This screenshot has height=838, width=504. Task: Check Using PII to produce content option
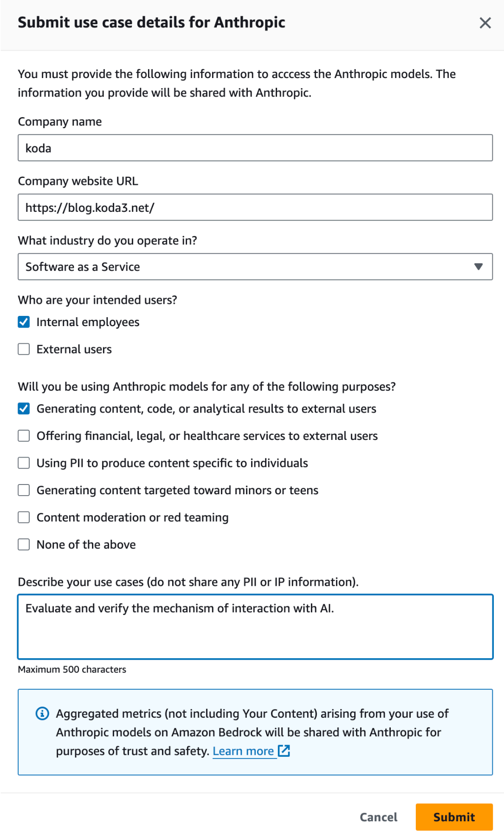click(x=23, y=463)
